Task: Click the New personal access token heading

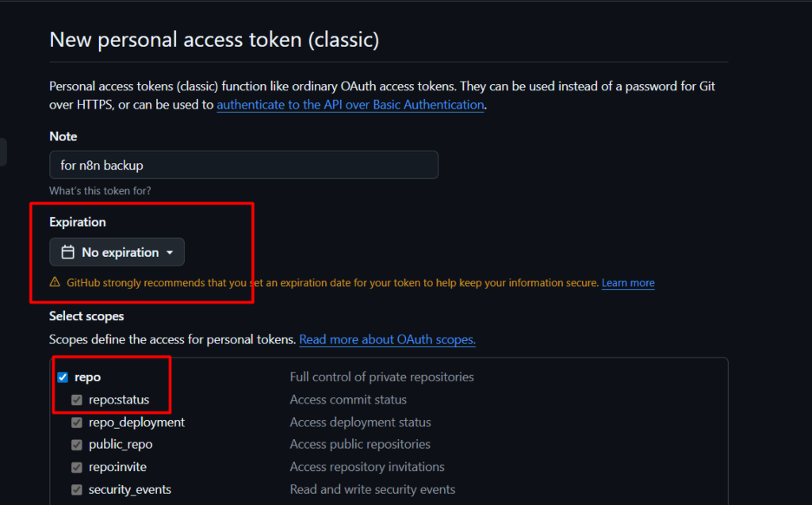Action: point(214,40)
